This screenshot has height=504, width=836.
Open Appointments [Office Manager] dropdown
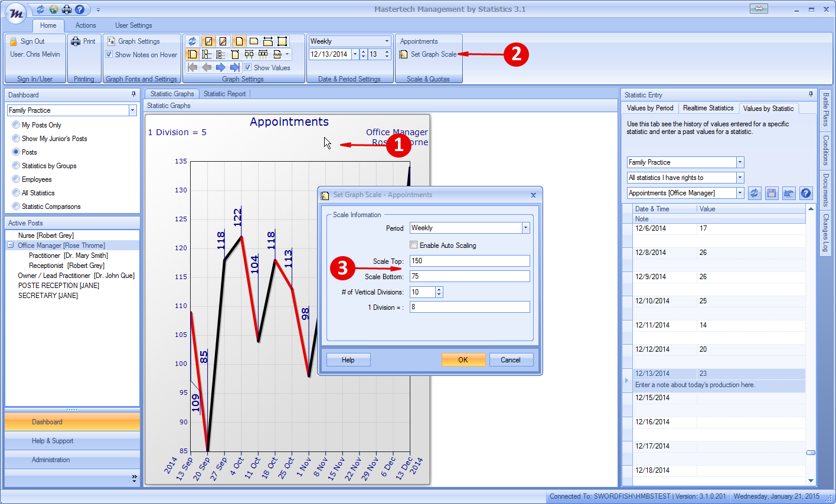click(x=740, y=193)
